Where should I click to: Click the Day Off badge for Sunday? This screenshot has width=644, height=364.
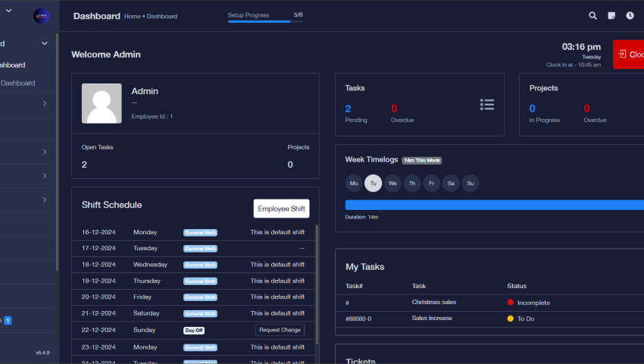pos(194,331)
